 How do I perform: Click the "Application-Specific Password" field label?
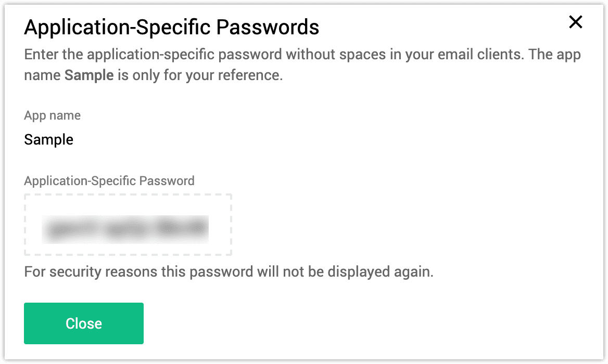pyautogui.click(x=109, y=181)
